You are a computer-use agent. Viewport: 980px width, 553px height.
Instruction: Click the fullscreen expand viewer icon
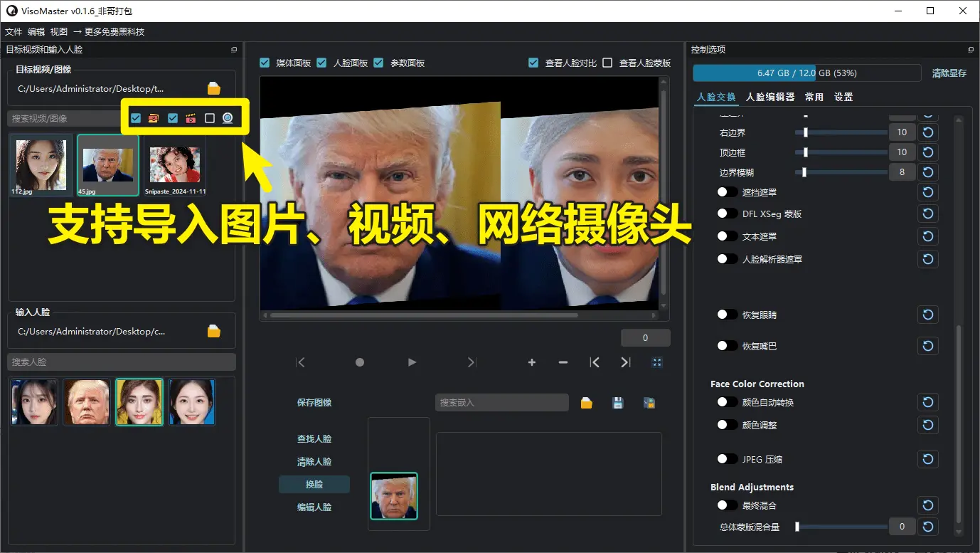657,362
